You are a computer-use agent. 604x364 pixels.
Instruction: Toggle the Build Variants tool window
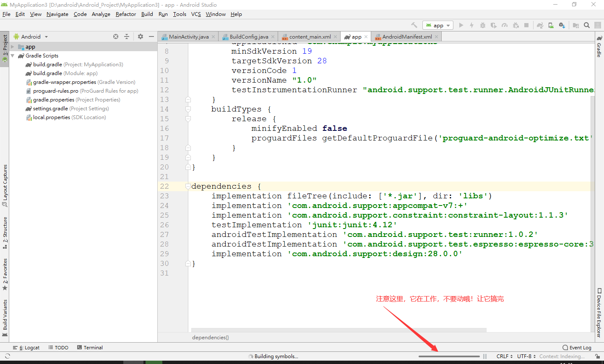[x=5, y=318]
